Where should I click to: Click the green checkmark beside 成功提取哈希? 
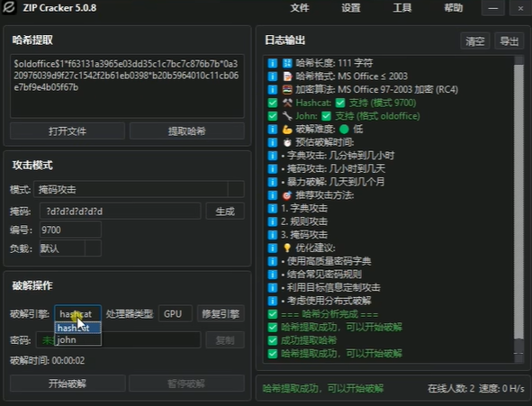pyautogui.click(x=273, y=340)
